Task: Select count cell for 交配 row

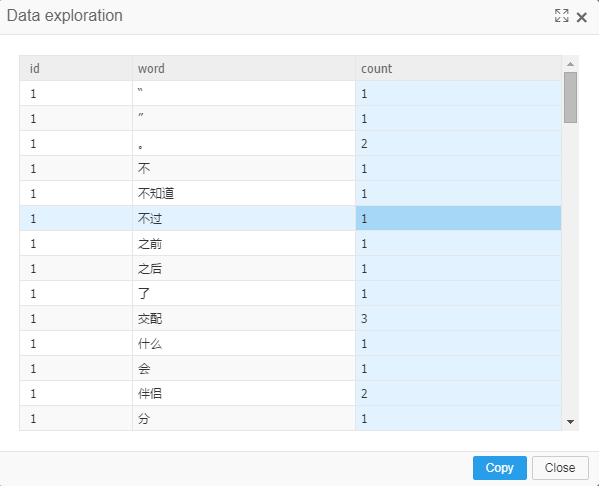Action: click(458, 318)
